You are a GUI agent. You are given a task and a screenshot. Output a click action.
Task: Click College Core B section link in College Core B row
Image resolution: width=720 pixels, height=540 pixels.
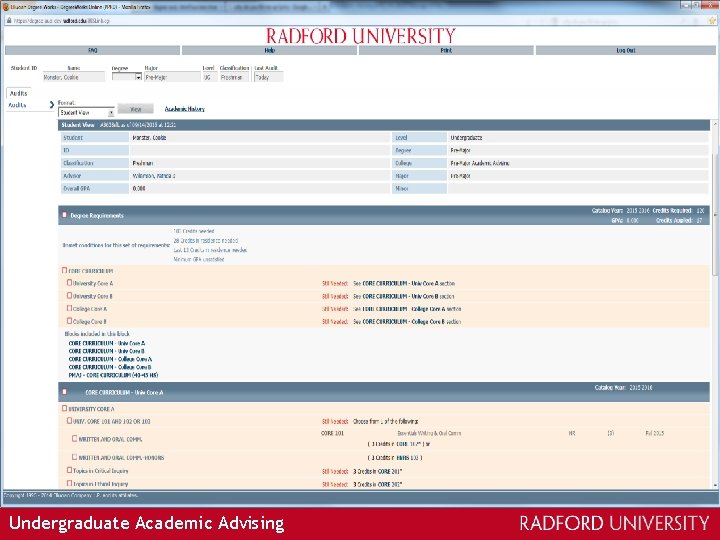(x=404, y=322)
